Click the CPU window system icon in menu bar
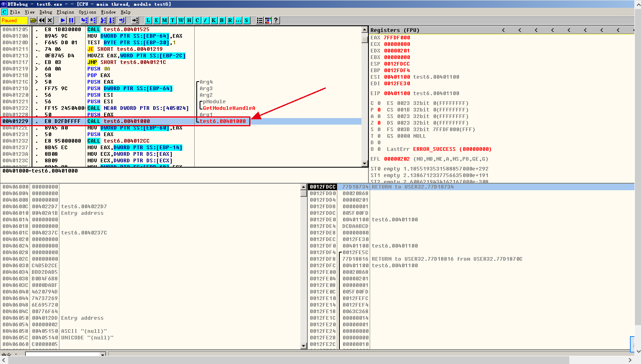Screen dimensions: 641x364 pos(5,12)
